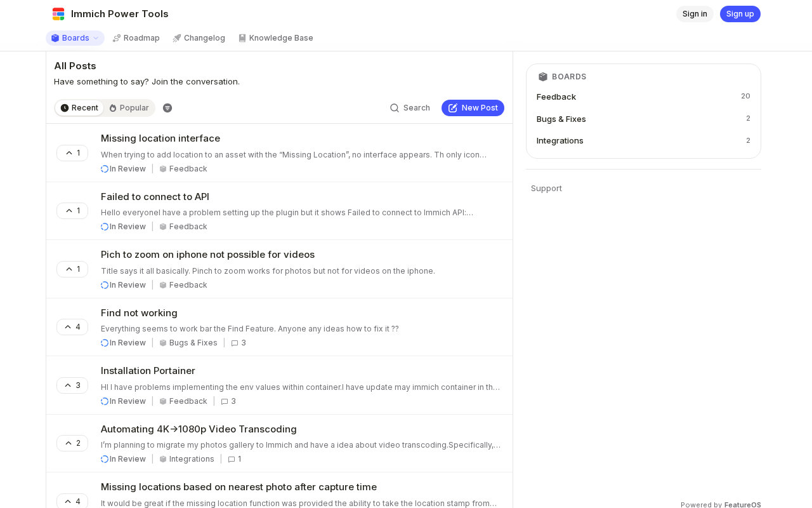Click the New Post button

pyautogui.click(x=473, y=108)
